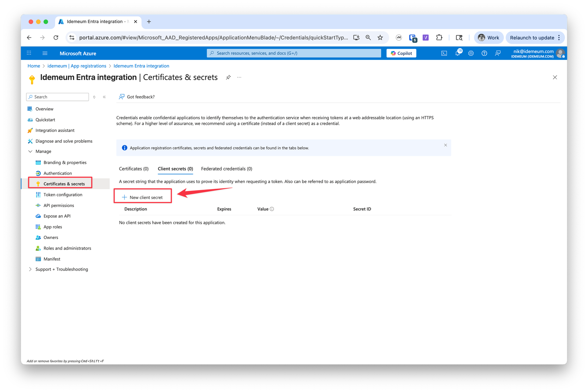This screenshot has width=588, height=392.
Task: Open API permissions
Action: coord(59,206)
